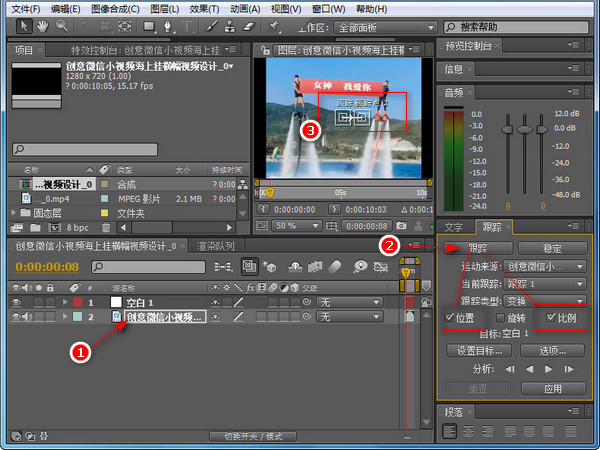
Task: Select the Rectangle shape tool
Action: point(149,26)
